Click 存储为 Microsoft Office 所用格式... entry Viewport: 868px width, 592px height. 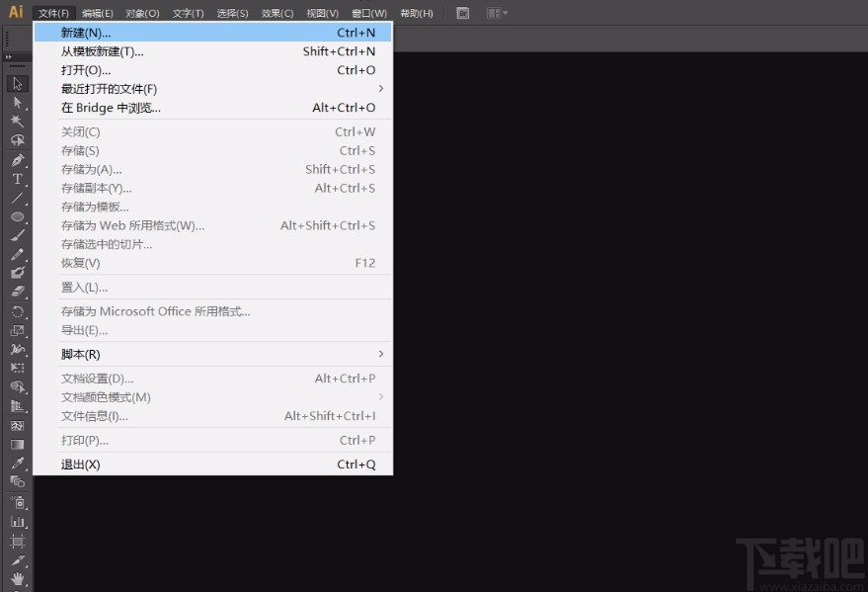[x=212, y=311]
